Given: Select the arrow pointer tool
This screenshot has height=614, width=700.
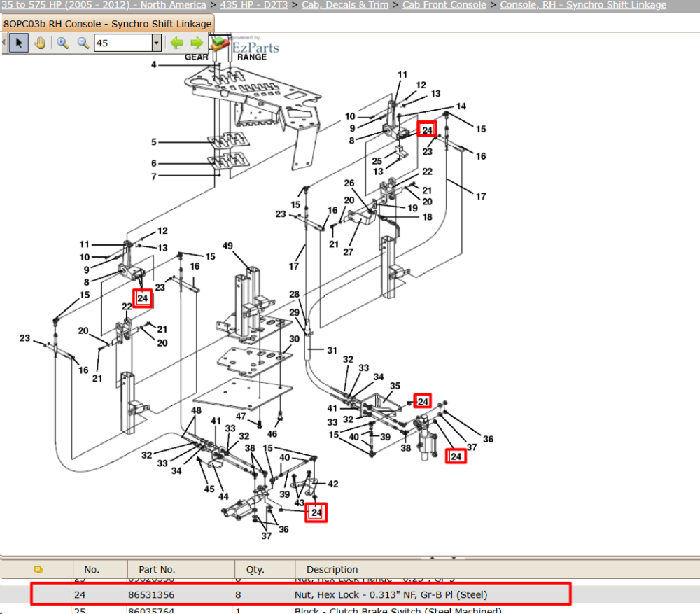Looking at the screenshot, I should click(x=19, y=43).
